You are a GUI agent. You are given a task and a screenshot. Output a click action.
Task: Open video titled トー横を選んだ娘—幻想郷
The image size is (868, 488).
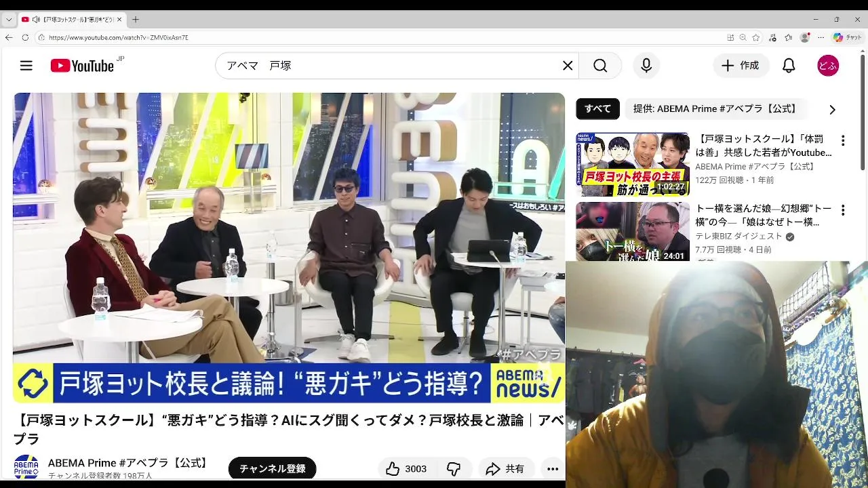pyautogui.click(x=764, y=216)
